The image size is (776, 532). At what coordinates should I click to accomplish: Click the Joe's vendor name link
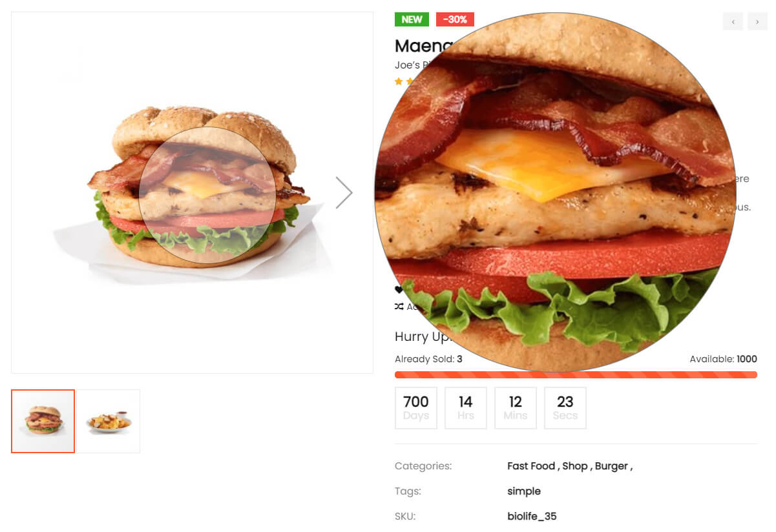[408, 65]
